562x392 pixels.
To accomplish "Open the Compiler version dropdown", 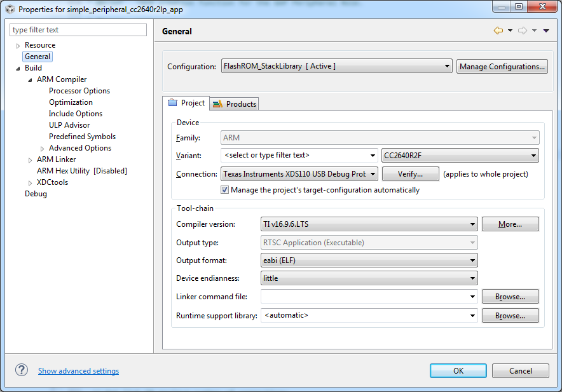I will (369, 224).
